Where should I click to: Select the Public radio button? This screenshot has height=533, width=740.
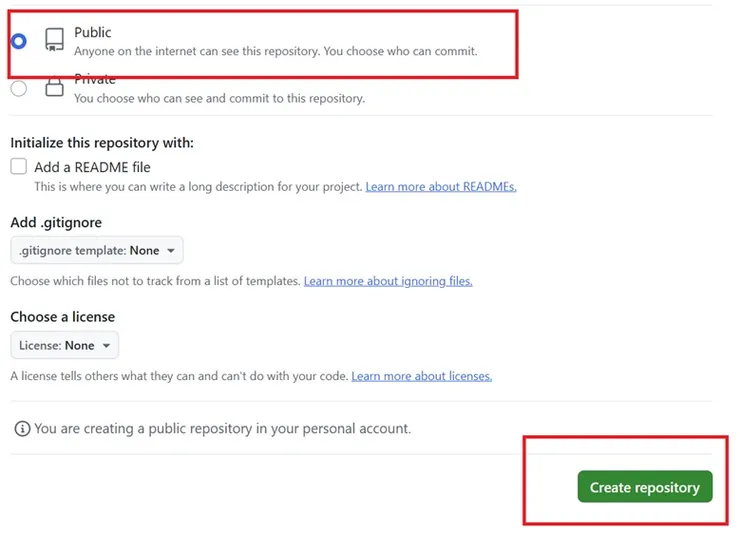18,41
